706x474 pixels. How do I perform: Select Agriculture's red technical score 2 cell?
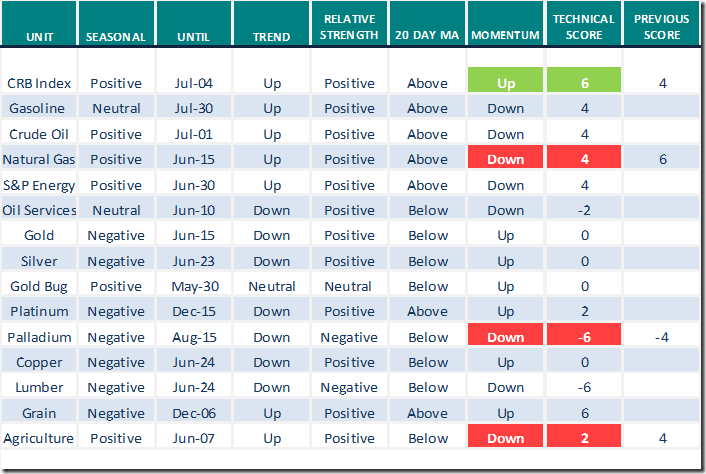(585, 438)
